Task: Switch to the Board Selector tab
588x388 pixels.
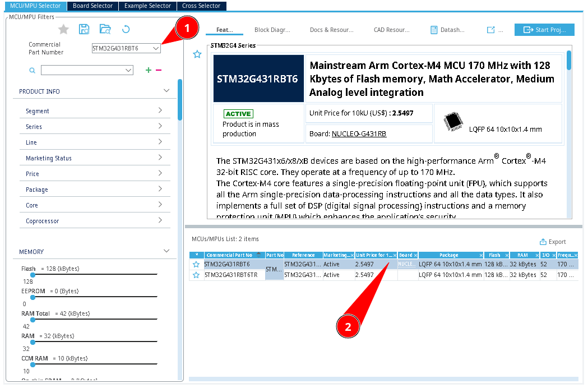Action: pos(92,6)
